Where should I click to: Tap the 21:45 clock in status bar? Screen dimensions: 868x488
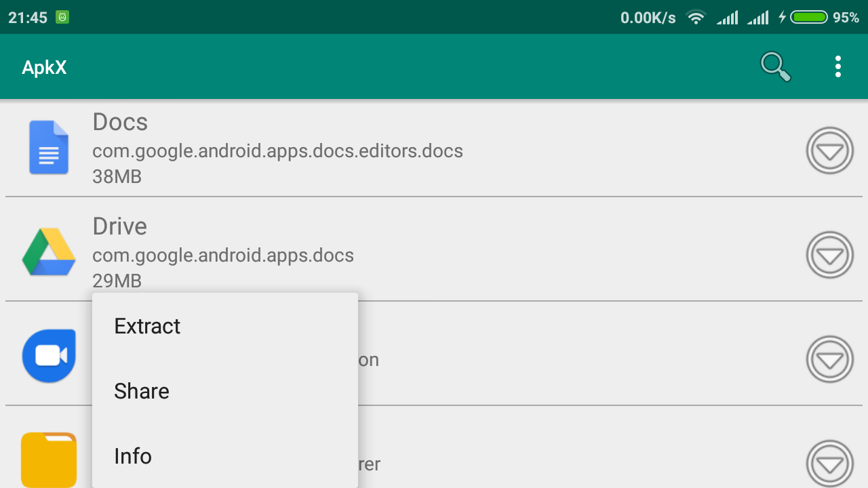(28, 18)
